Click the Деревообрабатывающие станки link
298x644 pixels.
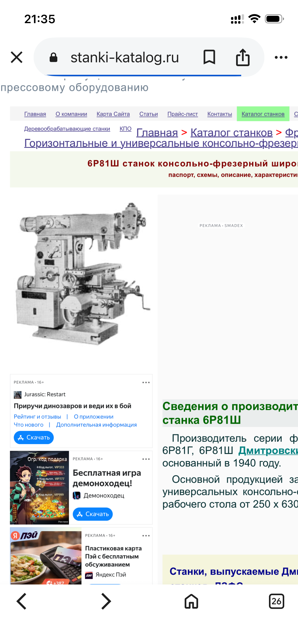[x=67, y=129]
